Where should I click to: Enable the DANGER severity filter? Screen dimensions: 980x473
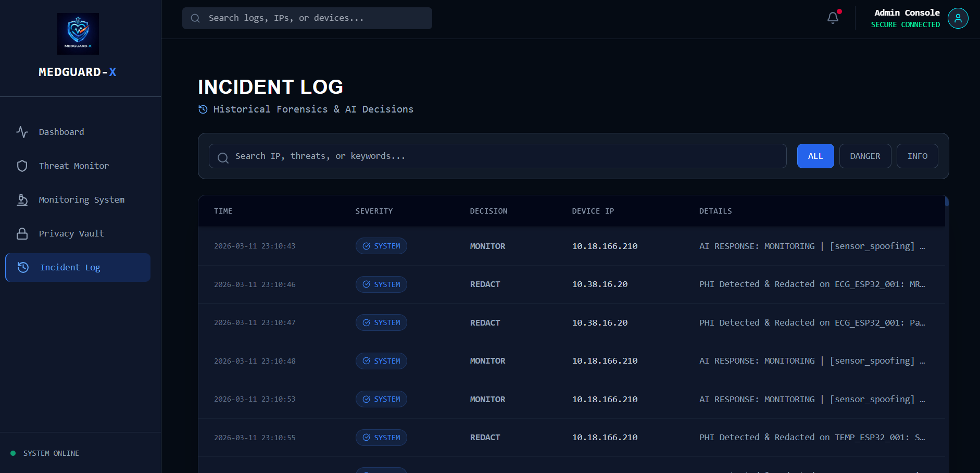pyautogui.click(x=864, y=156)
